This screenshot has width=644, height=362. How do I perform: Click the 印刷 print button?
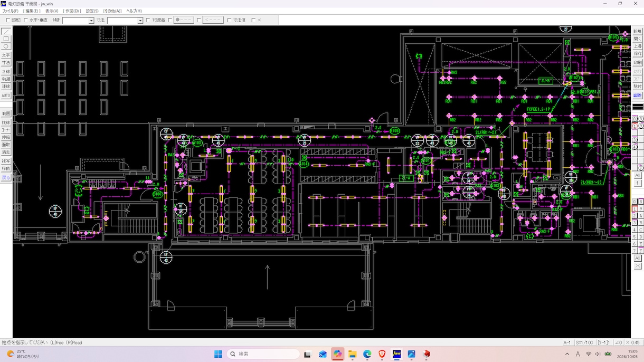638,63
